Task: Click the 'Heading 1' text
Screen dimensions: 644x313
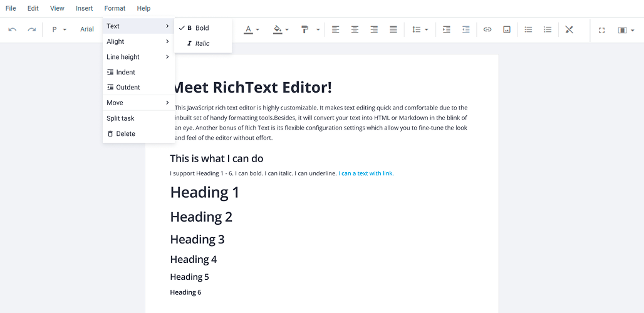Action: tap(204, 192)
